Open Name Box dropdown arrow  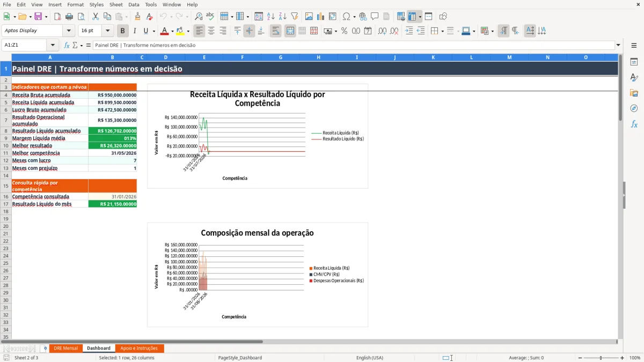53,45
